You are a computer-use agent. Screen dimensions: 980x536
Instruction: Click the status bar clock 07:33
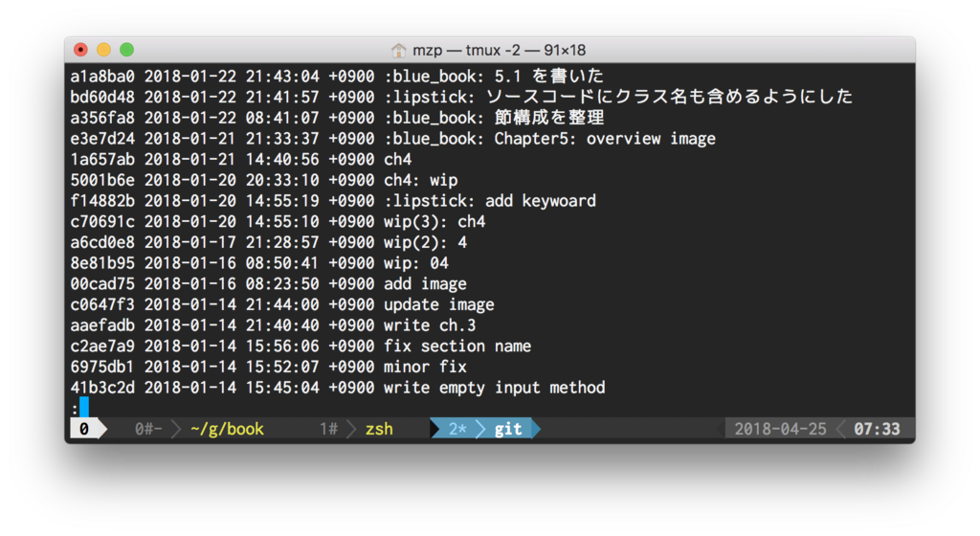click(x=877, y=429)
